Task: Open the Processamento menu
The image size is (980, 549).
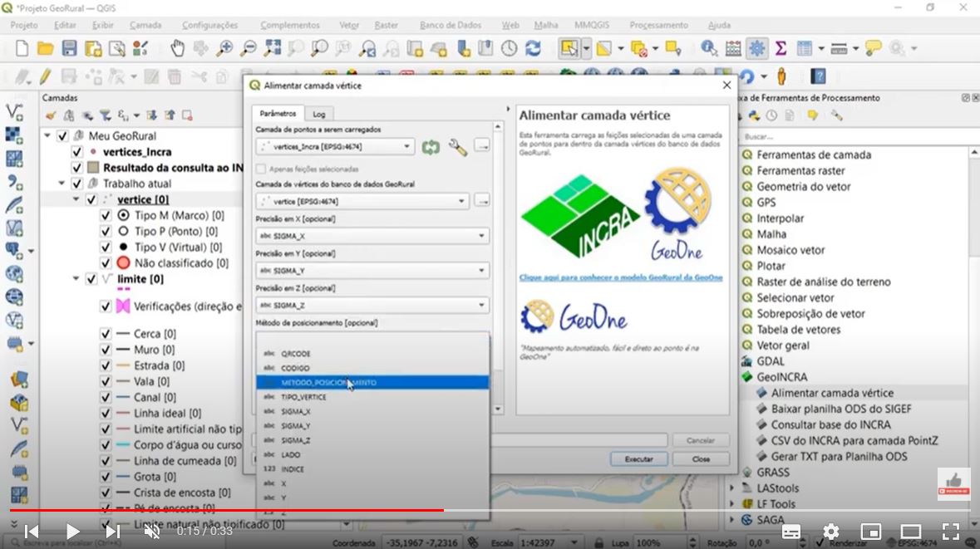Action: pyautogui.click(x=658, y=25)
